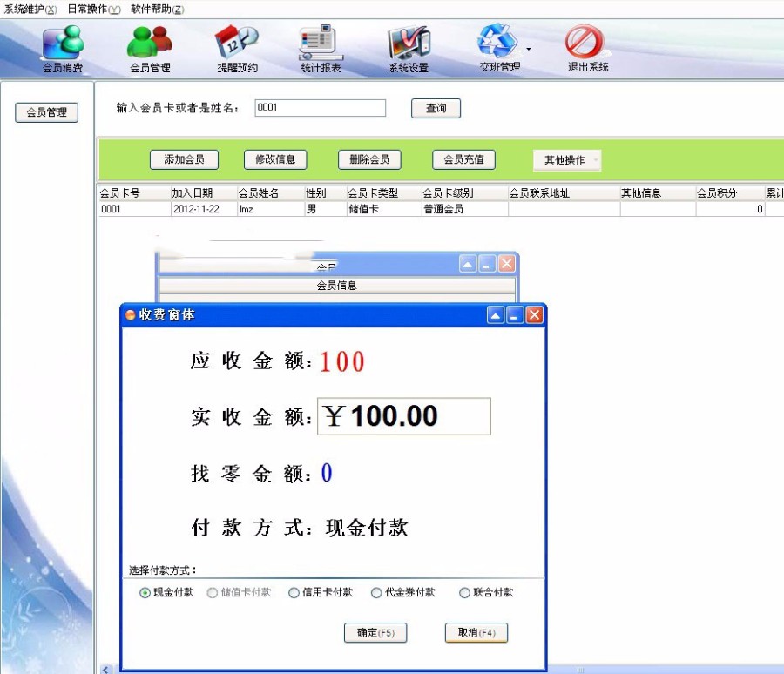Open 系统维护(X) menu
Viewport: 784px width, 674px height.
[30, 9]
